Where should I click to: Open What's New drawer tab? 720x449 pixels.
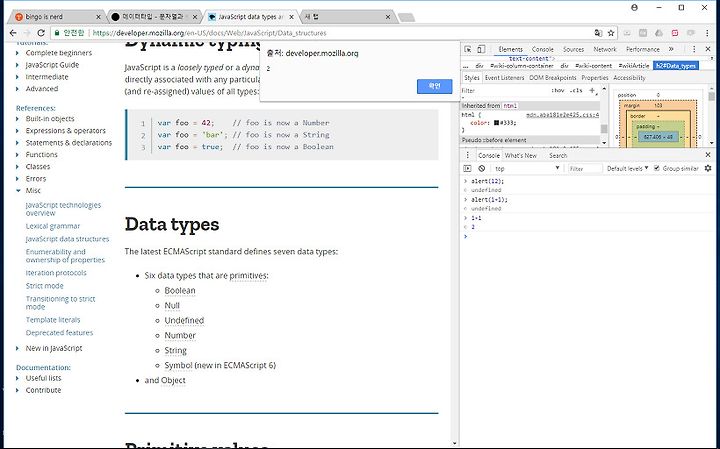coord(521,156)
